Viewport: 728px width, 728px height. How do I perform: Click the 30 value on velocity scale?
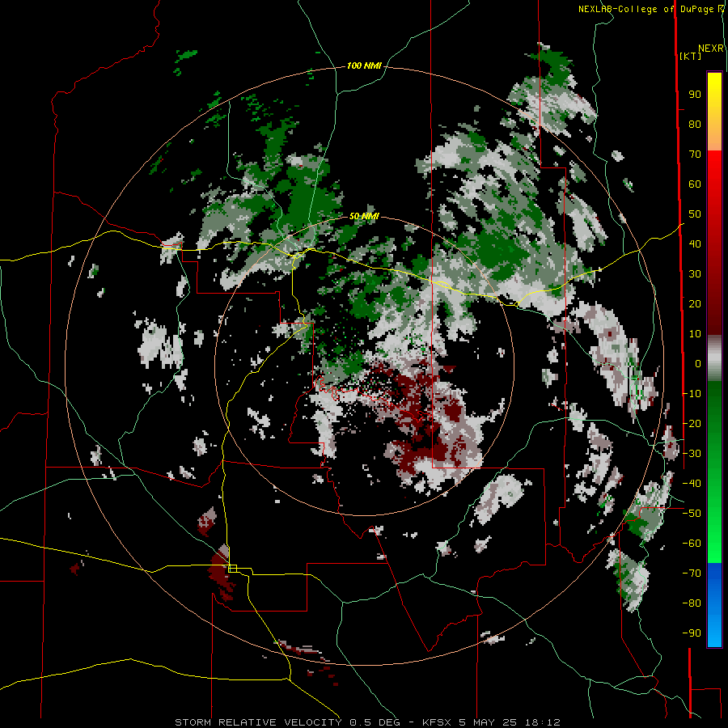tap(695, 274)
